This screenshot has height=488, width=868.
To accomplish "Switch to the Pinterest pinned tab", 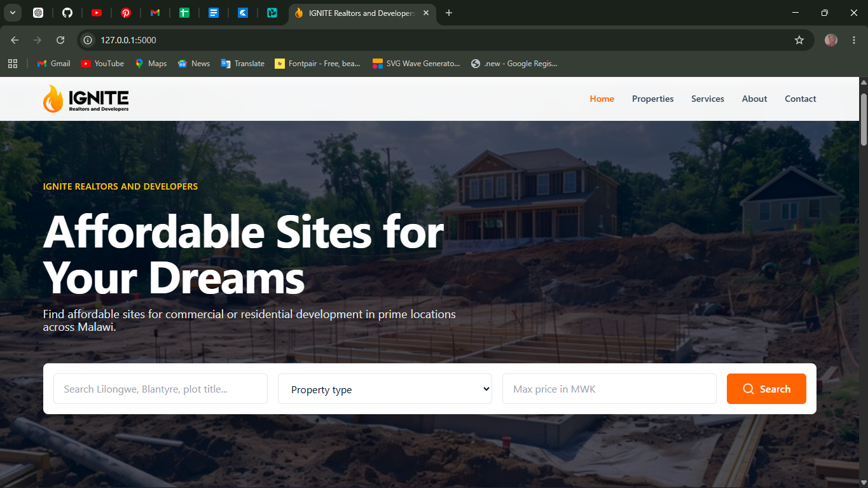I will tap(126, 13).
